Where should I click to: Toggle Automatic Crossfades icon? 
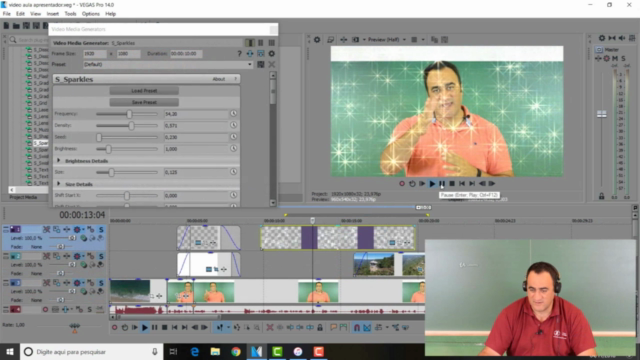click(367, 327)
